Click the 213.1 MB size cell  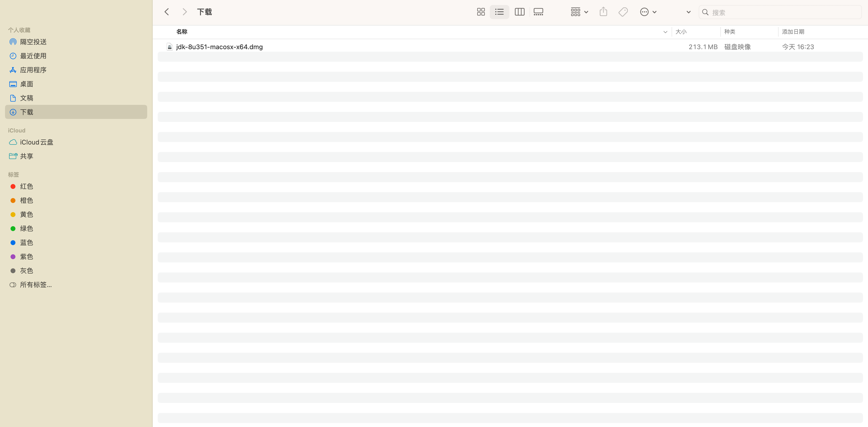(703, 47)
